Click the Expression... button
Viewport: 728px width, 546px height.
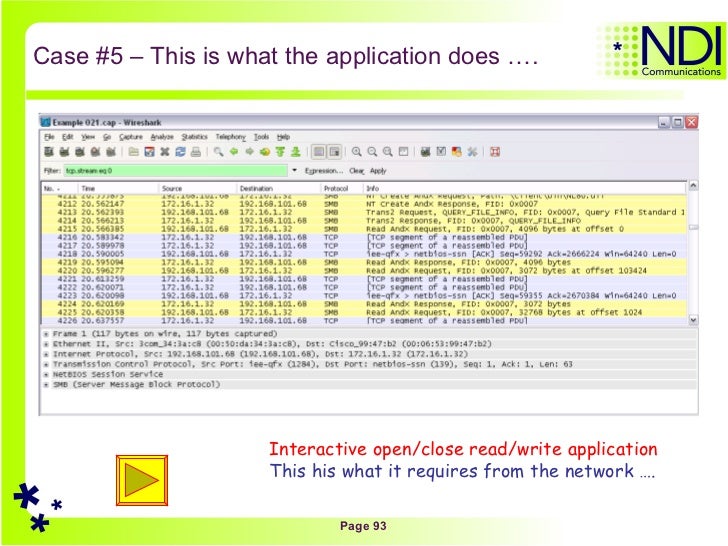click(324, 171)
